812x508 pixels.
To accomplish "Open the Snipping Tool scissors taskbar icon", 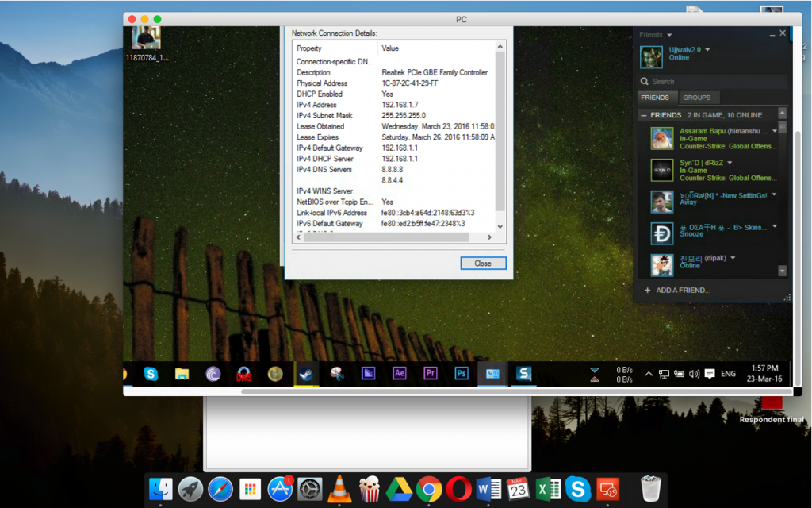I will click(x=337, y=374).
